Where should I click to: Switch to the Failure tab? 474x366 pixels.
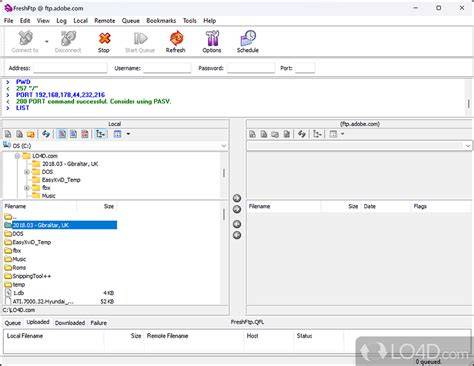pos(99,323)
